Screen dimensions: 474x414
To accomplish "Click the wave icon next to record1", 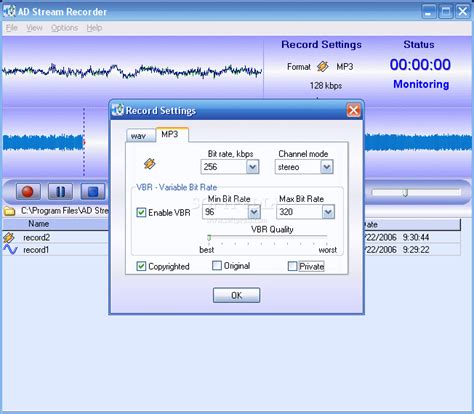I will pyautogui.click(x=10, y=249).
